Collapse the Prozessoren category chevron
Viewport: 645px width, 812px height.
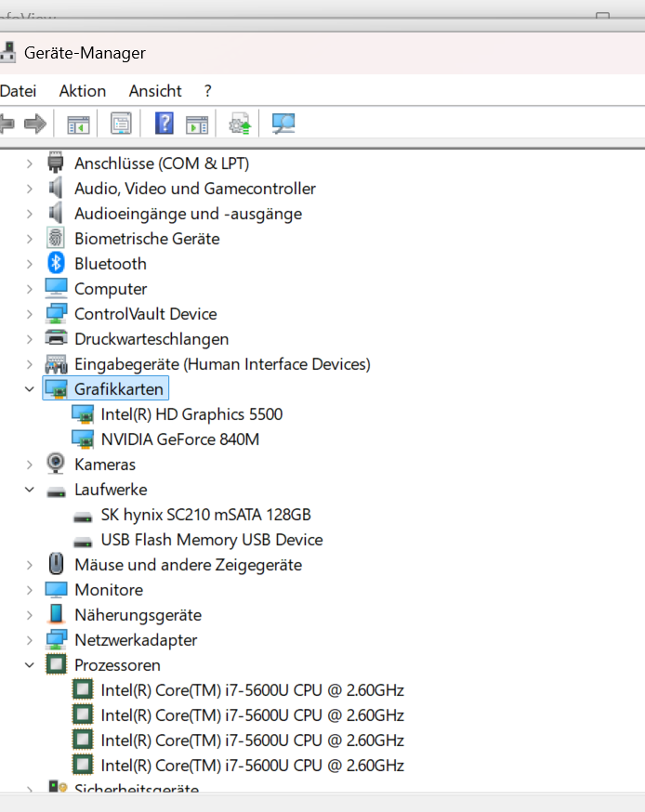click(30, 665)
